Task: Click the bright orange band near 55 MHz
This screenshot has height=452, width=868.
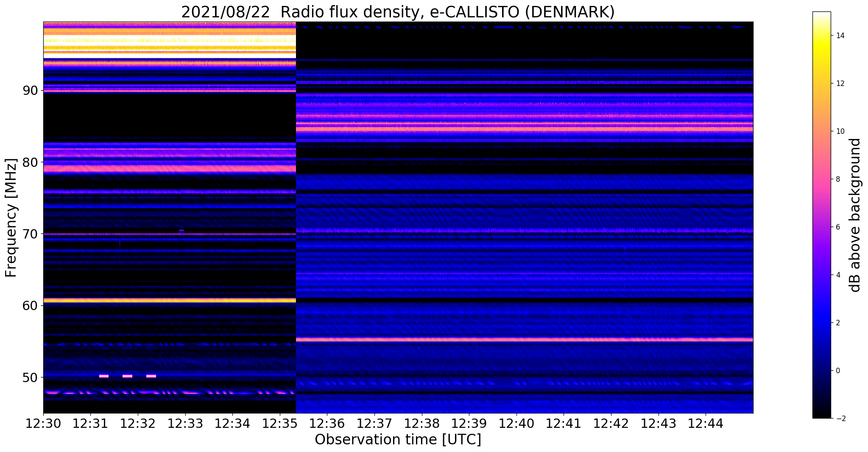Action: (524, 340)
